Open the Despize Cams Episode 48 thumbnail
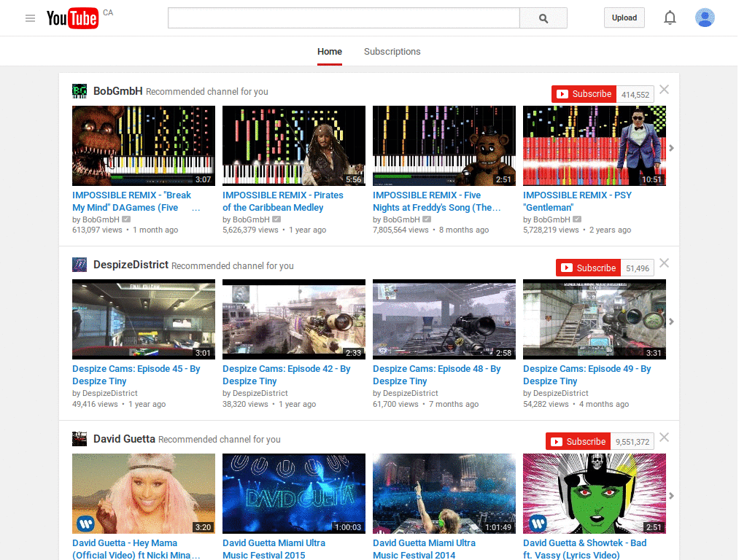 (x=444, y=319)
